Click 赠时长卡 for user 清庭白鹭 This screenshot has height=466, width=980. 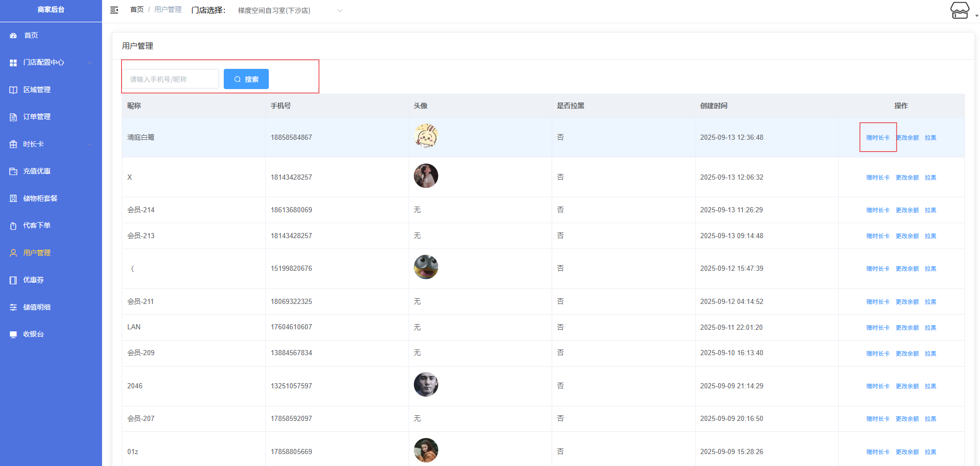[x=877, y=138]
